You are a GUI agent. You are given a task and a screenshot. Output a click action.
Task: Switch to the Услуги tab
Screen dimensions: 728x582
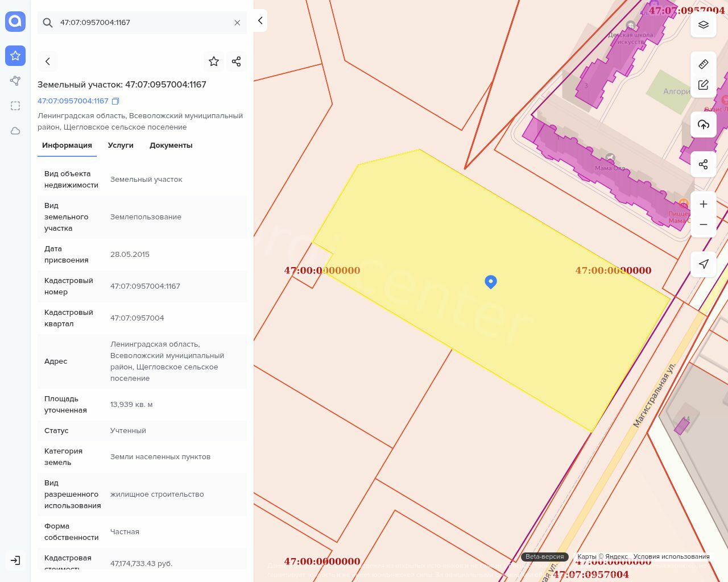(121, 145)
